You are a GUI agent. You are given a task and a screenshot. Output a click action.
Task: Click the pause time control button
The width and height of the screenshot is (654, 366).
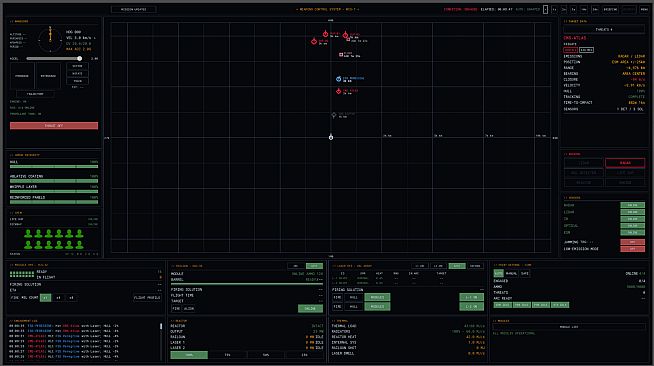pyautogui.click(x=545, y=9)
